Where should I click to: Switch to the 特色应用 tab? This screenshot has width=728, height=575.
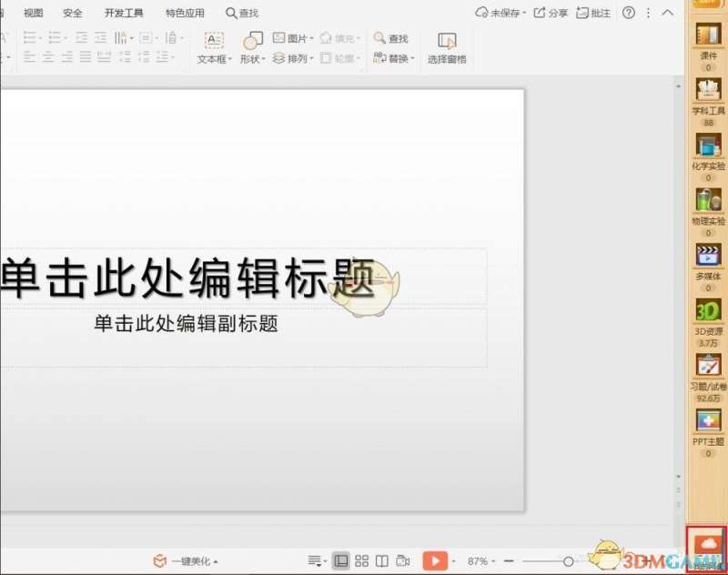coord(185,13)
